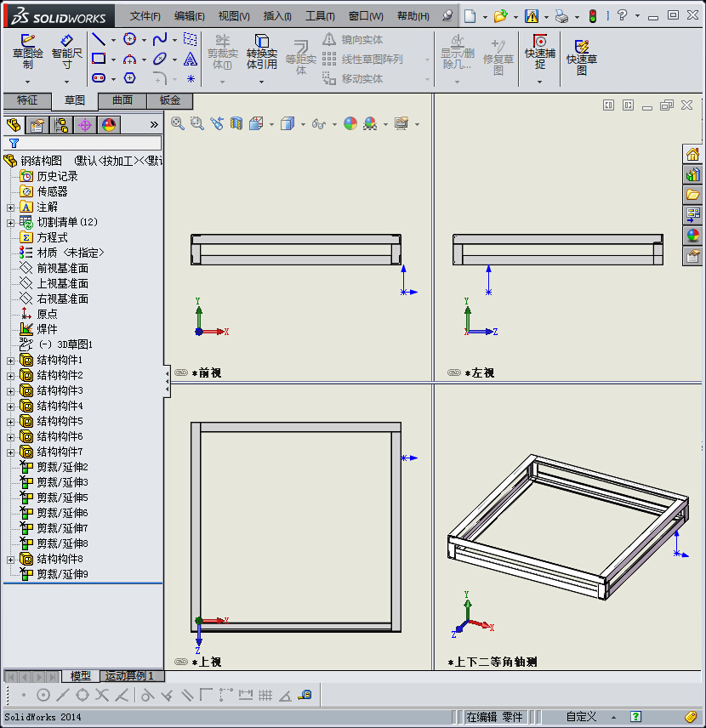The height and width of the screenshot is (728, 706).
Task: Open the 工具(T) menu
Action: 320,16
